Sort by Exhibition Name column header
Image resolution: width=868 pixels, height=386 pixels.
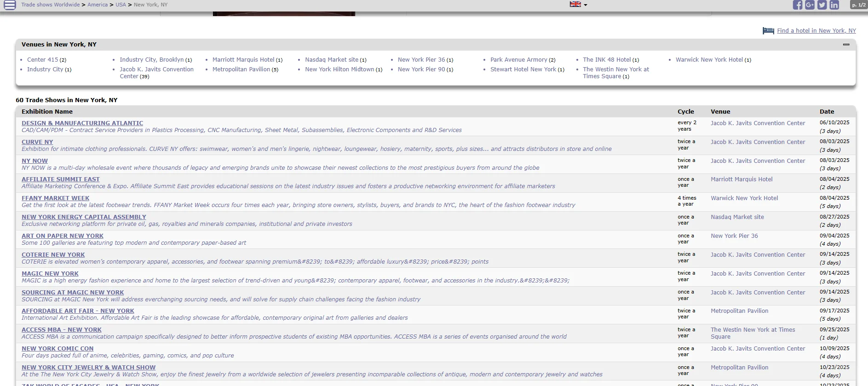coord(47,112)
